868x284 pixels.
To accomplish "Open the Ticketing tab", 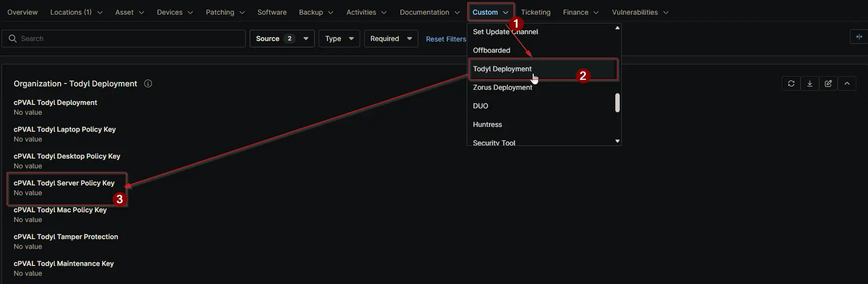I will (536, 12).
